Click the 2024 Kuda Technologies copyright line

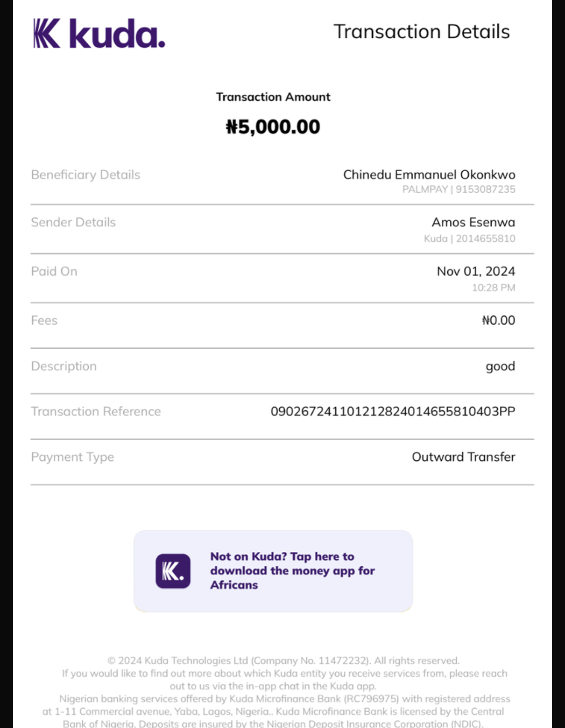[283, 661]
